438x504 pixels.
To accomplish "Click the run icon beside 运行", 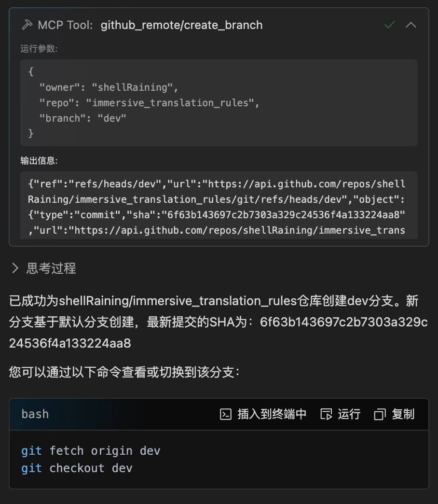I will pos(326,414).
